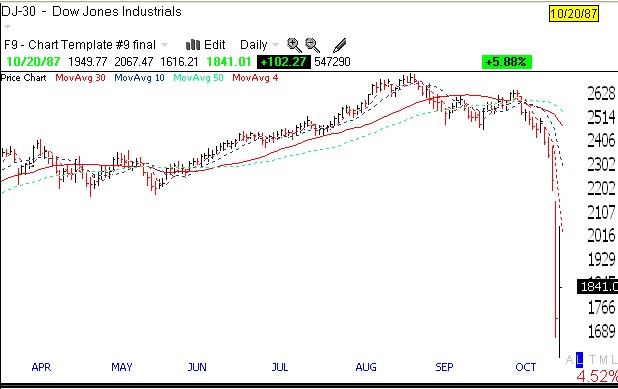The image size is (618, 389).
Task: Click the red 4.52% value at bottom right
Action: click(x=597, y=376)
